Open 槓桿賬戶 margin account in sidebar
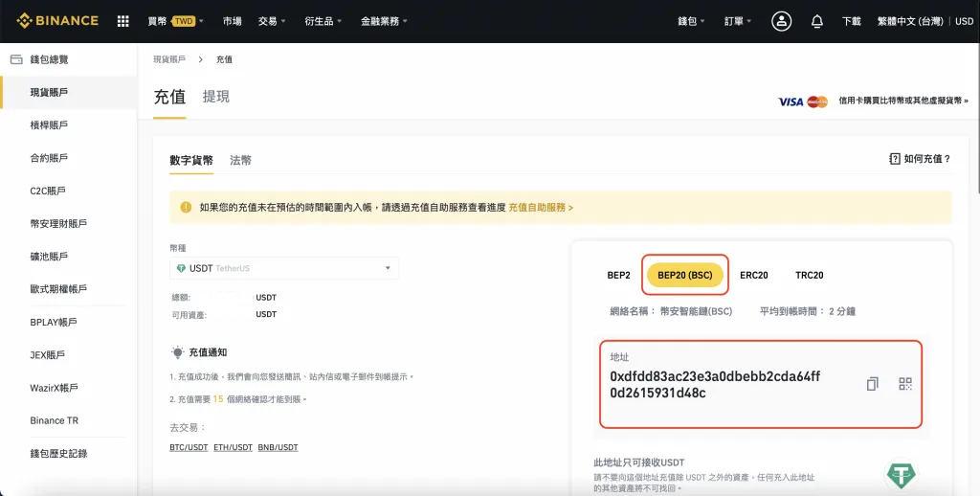The height and width of the screenshot is (496, 980). point(49,125)
